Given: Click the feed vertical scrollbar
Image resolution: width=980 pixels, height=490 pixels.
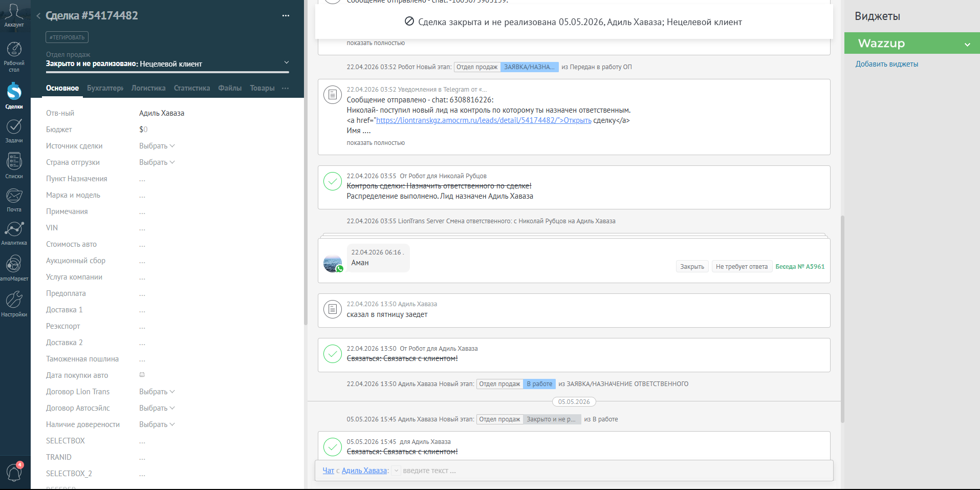Looking at the screenshot, I should coord(842,319).
